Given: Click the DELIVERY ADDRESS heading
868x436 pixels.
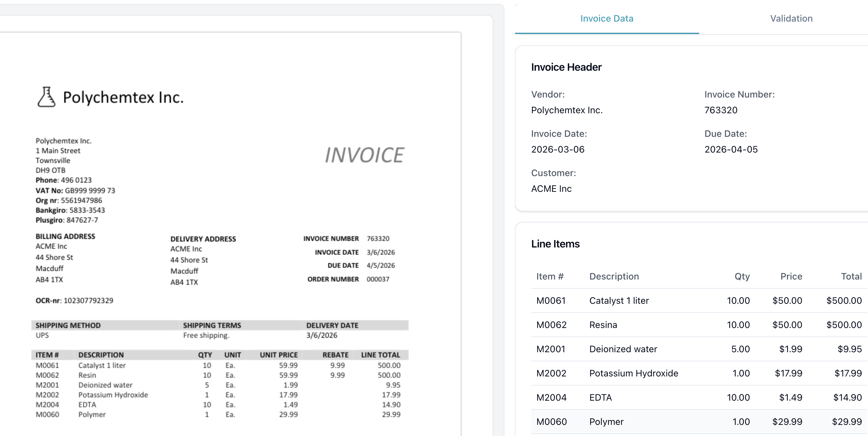Looking at the screenshot, I should click(203, 239).
